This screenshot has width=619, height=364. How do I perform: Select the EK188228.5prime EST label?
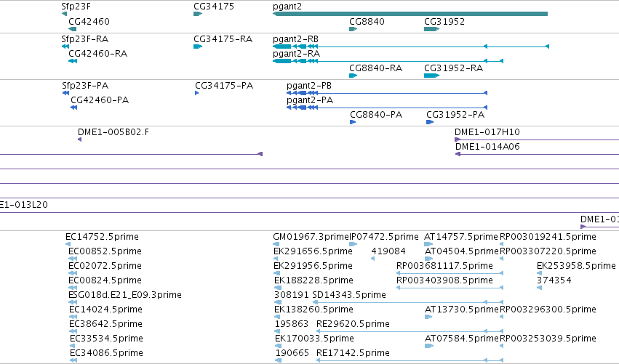pyautogui.click(x=314, y=280)
